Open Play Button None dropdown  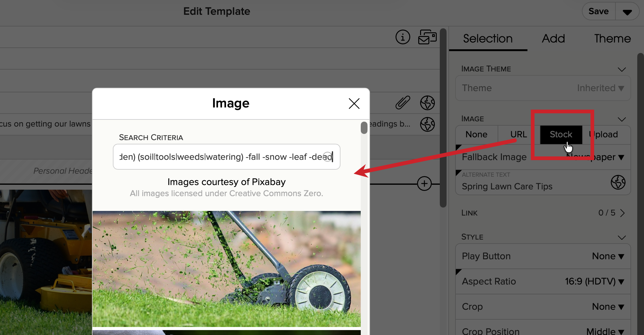[608, 256]
